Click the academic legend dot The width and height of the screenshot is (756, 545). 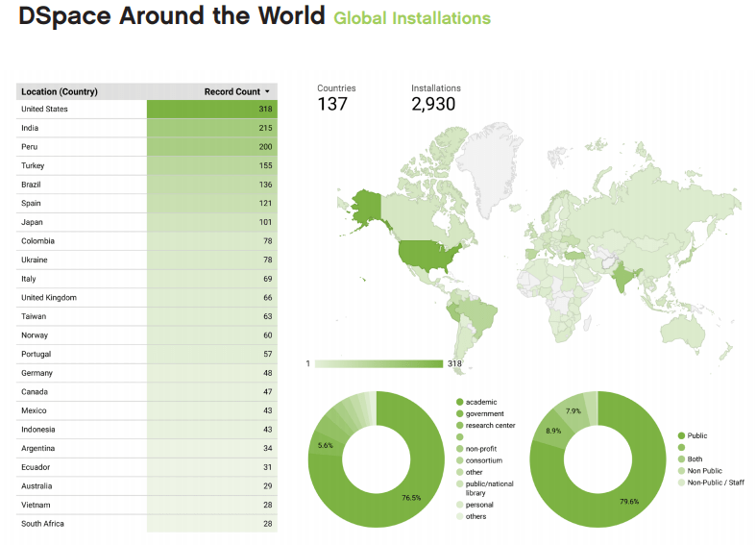[460, 402]
